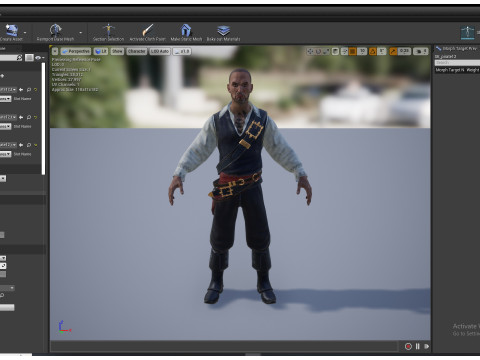This screenshot has height=360, width=480.
Task: Select the Rotate transform gizmo
Action: coord(318,51)
